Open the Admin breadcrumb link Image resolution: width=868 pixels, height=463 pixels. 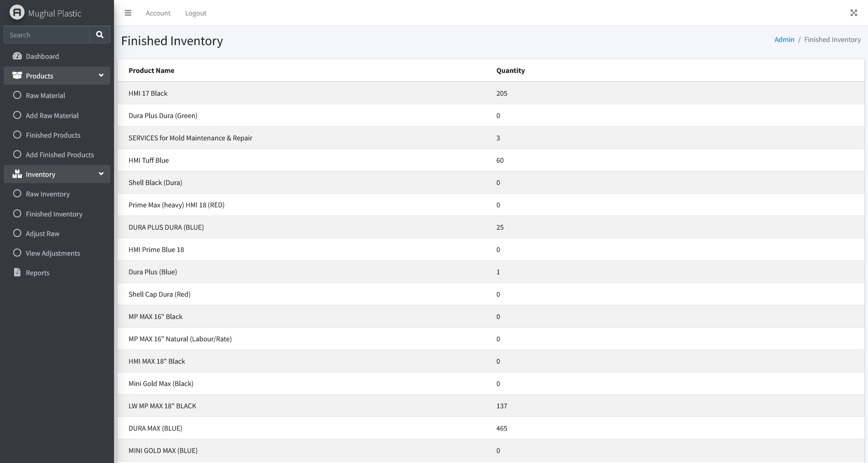[x=784, y=39]
